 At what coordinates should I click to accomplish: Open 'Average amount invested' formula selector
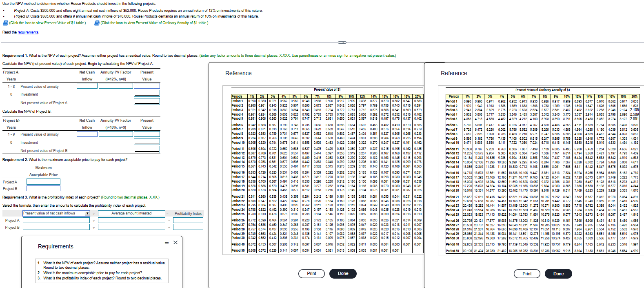tap(131, 213)
